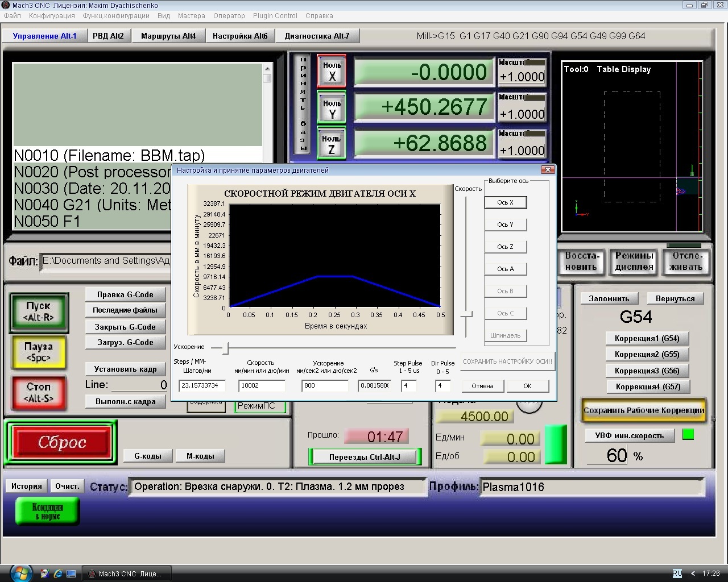
Task: Zero the Z axis with Ноль Z
Action: [x=332, y=144]
